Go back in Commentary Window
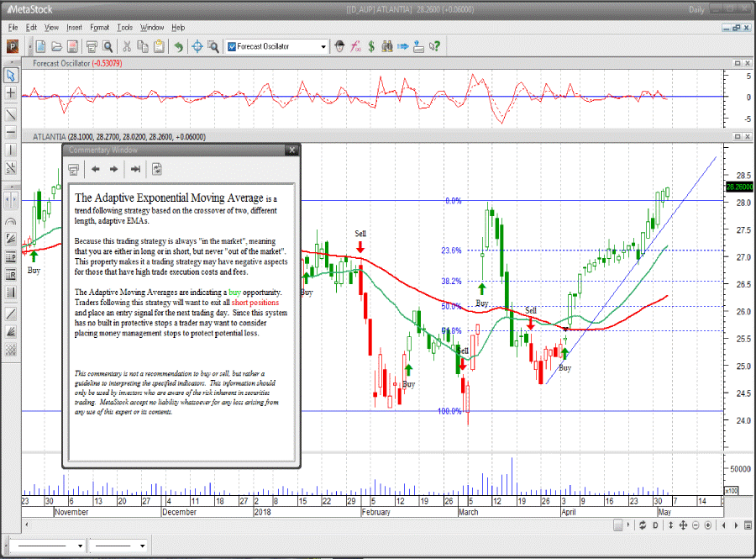The image size is (756, 559). pyautogui.click(x=96, y=169)
